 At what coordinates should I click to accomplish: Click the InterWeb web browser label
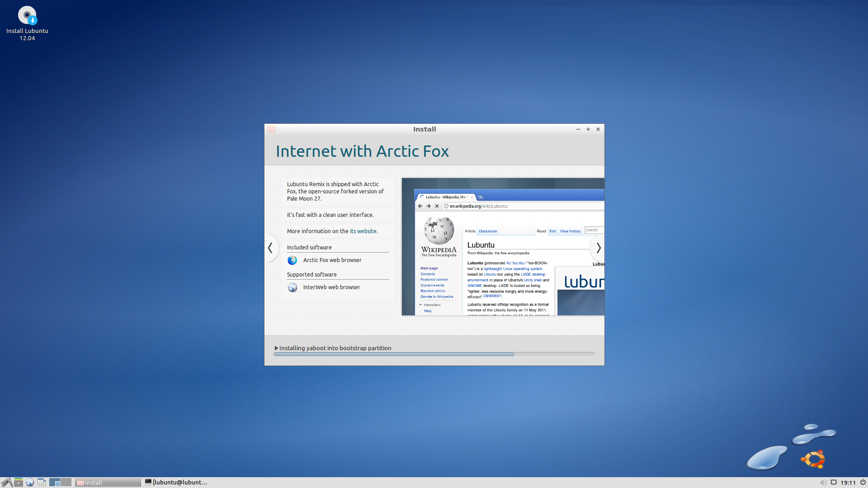(x=332, y=287)
